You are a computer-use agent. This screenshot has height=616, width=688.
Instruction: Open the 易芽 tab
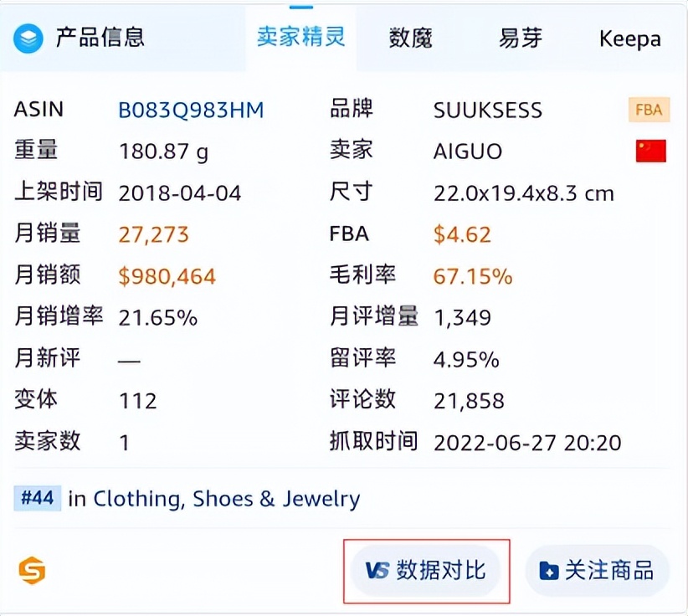[x=519, y=38]
